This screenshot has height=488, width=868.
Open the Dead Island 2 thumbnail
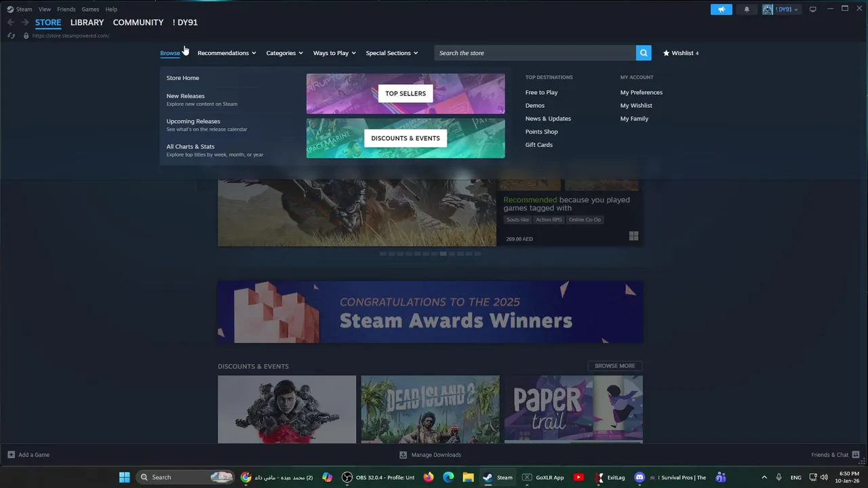click(x=430, y=409)
